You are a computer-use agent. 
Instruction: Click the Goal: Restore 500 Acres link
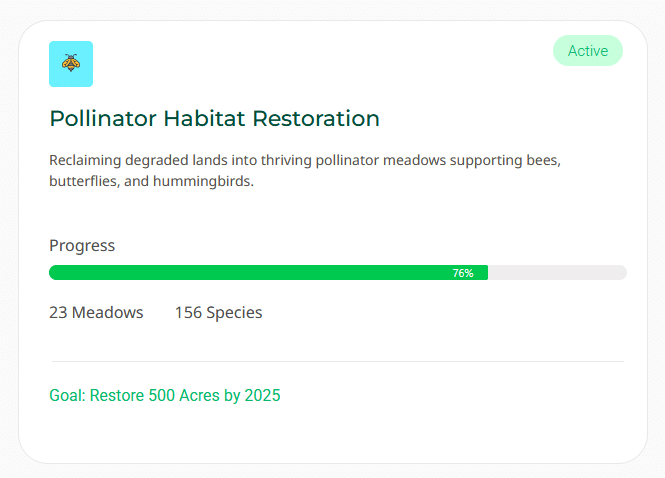click(x=165, y=395)
